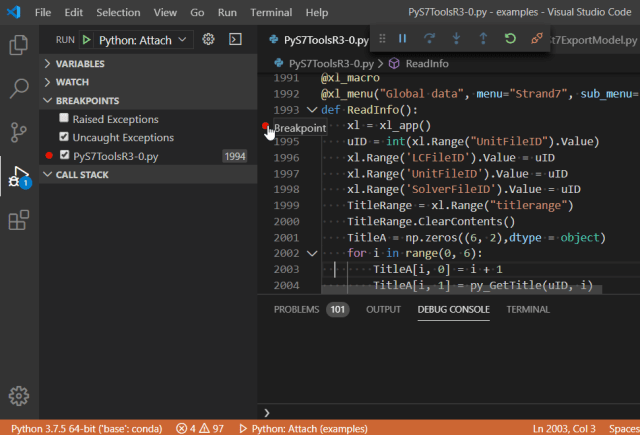The image size is (640, 435).
Task: Toggle the PyS7ToolsR3-0.py breakpoint checkbox
Action: [x=64, y=156]
